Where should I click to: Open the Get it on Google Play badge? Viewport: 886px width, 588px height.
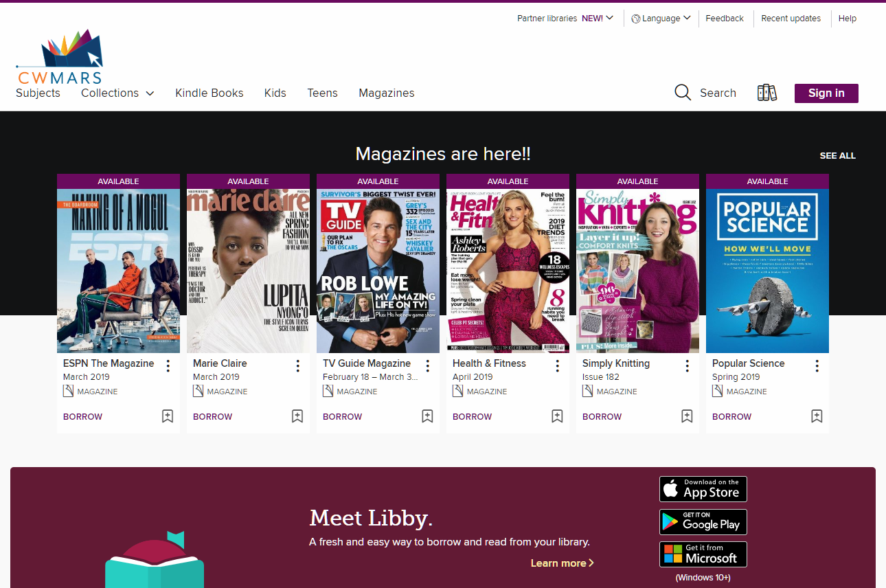click(x=703, y=522)
